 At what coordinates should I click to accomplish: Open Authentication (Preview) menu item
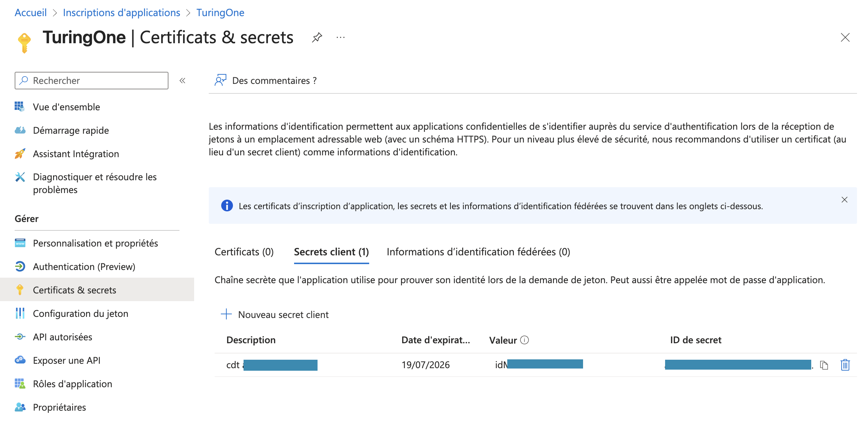coord(84,267)
